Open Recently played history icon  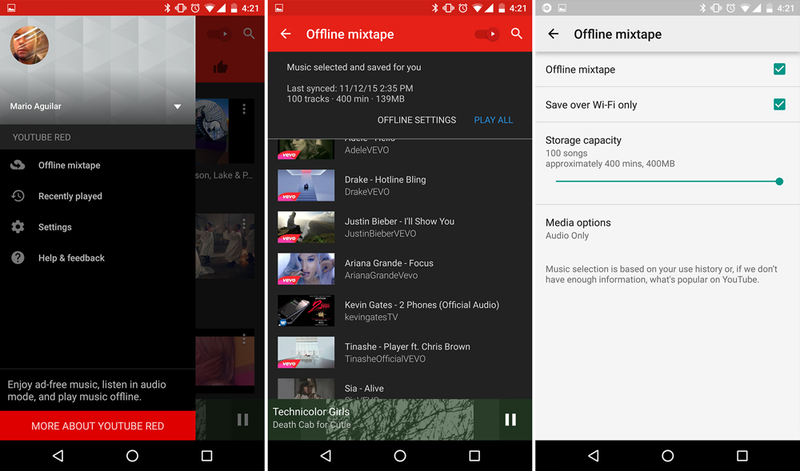coord(18,196)
